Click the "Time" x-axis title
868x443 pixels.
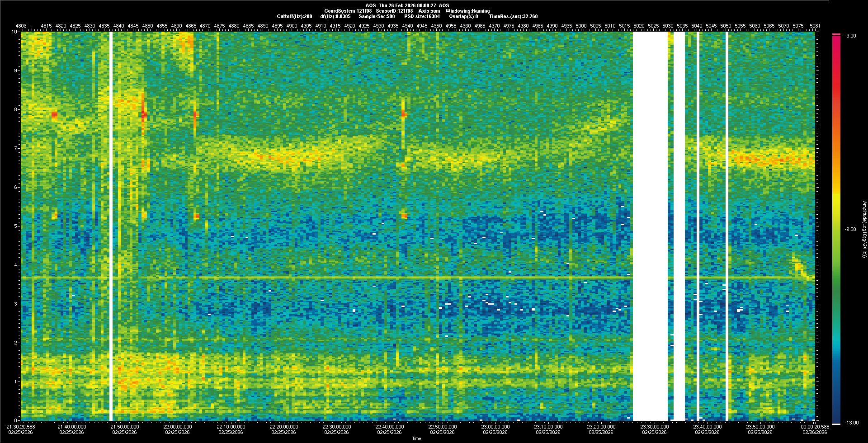pos(416,438)
